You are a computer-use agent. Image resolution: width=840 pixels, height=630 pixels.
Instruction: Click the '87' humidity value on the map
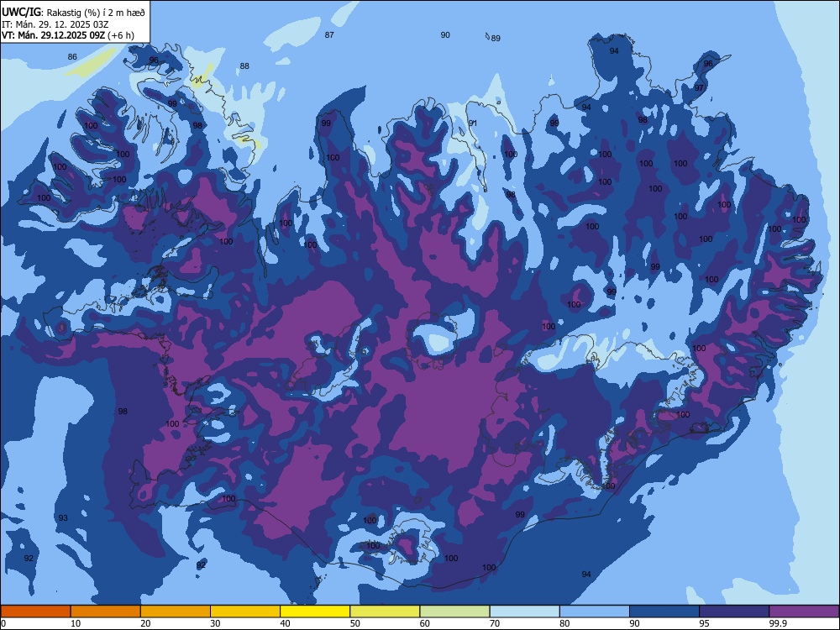329,34
